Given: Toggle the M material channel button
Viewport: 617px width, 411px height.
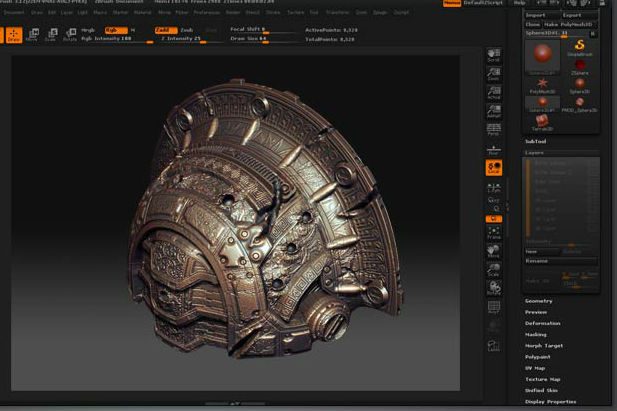Looking at the screenshot, I should click(x=133, y=30).
